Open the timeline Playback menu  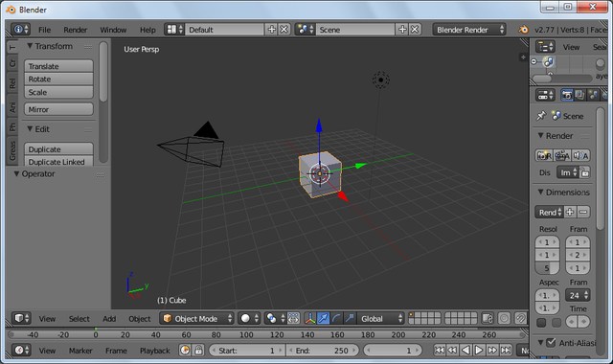tap(155, 351)
